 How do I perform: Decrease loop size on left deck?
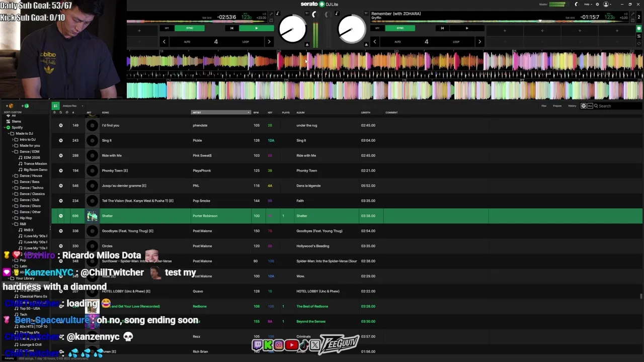[x=164, y=42]
